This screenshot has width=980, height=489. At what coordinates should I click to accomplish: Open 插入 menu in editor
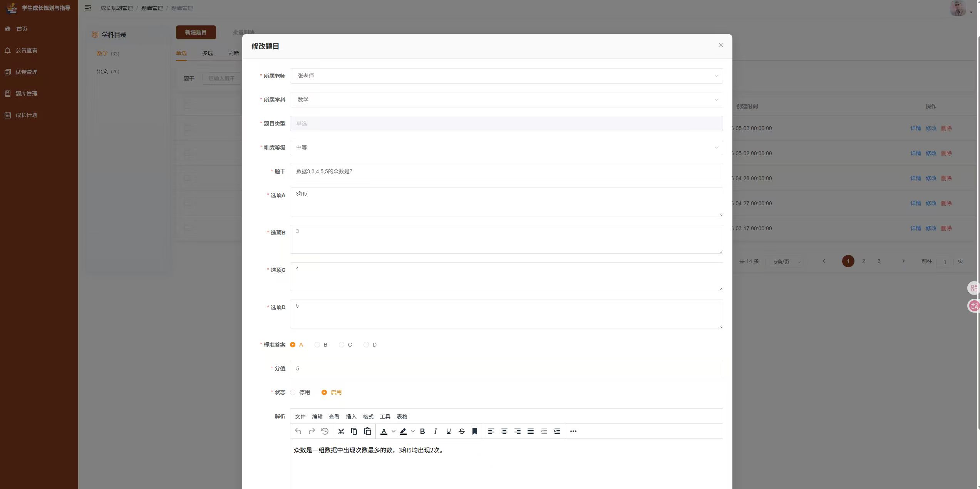(x=351, y=417)
